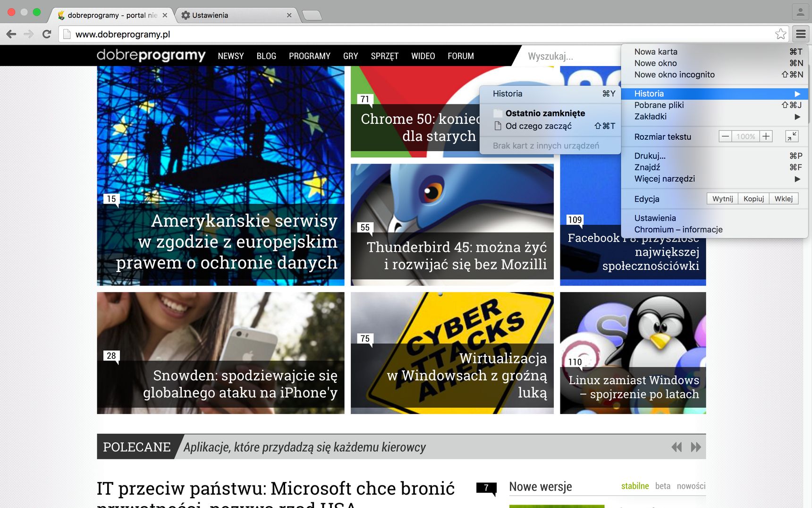Close the Chromium hamburger menu button
812x508 pixels.
coord(801,34)
